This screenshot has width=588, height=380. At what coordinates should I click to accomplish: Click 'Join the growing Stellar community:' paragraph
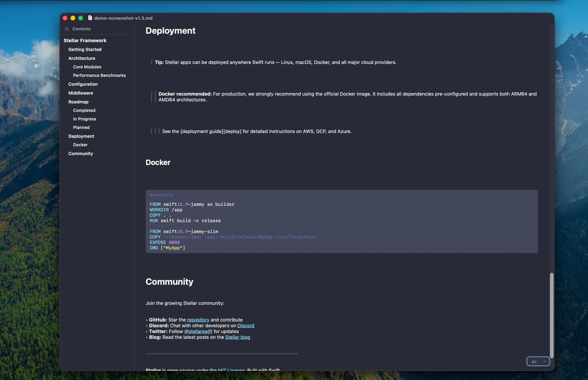[x=185, y=303]
